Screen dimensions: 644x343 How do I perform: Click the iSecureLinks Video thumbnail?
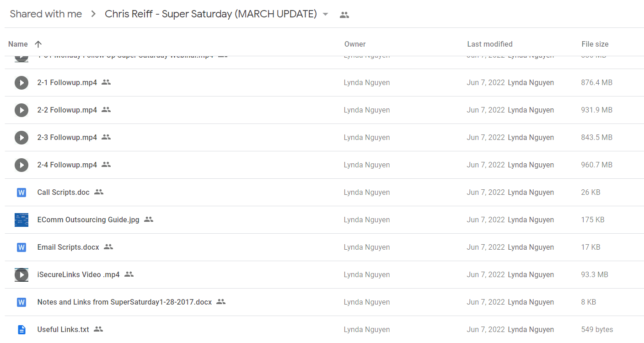point(21,275)
